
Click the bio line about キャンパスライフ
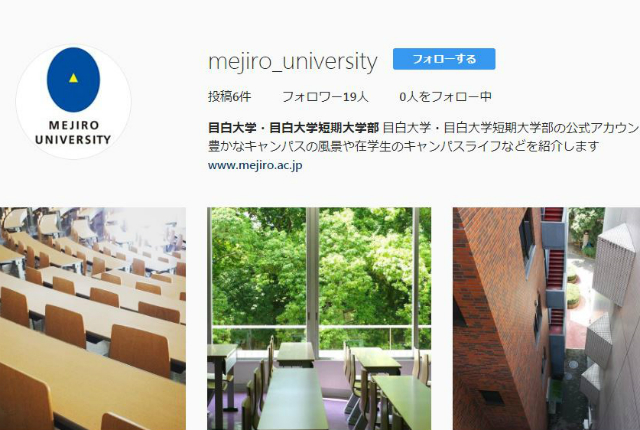pos(403,146)
